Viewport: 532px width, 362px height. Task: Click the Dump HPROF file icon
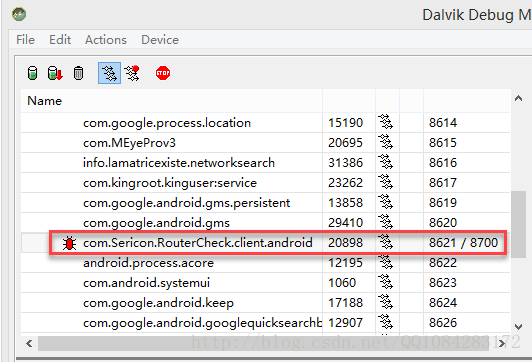(55, 73)
